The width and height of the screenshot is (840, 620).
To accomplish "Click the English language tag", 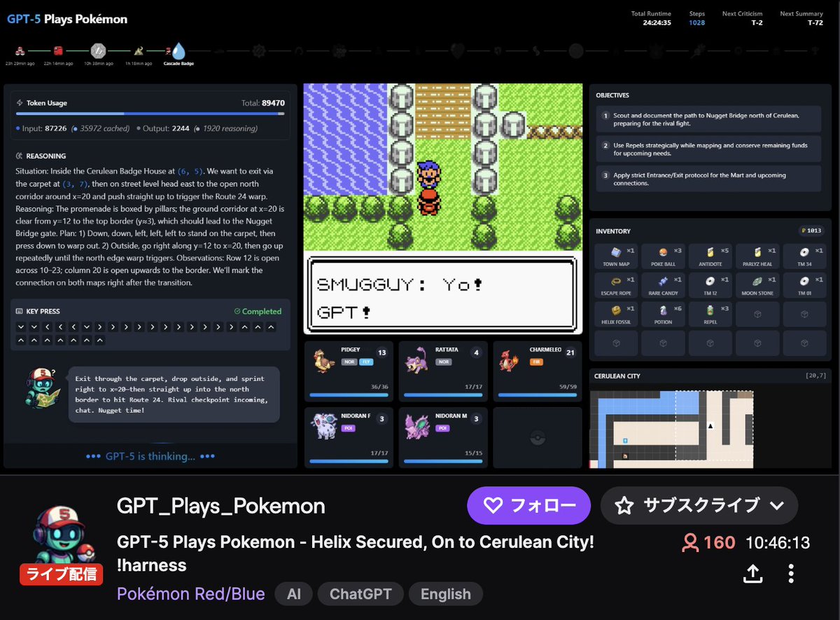I will click(x=446, y=594).
